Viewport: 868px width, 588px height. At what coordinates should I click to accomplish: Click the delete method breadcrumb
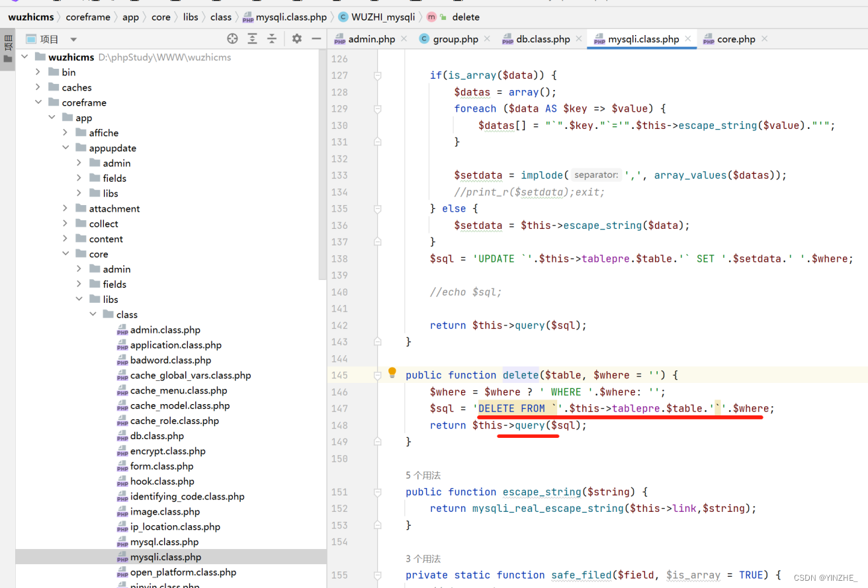466,17
